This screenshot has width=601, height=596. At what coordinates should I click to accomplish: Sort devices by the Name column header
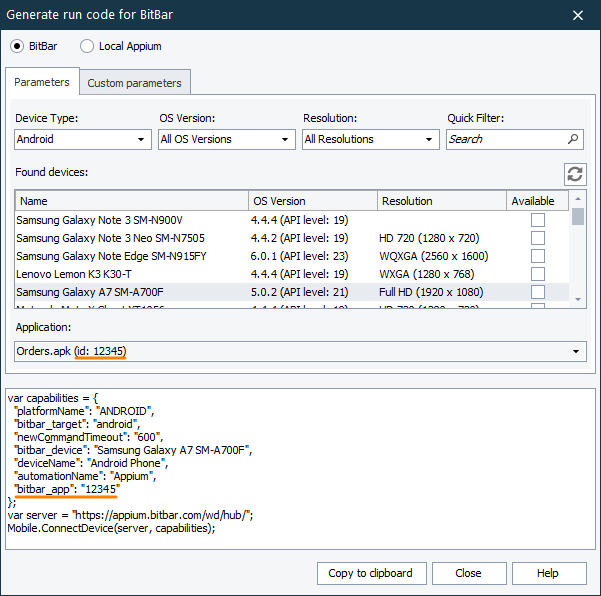(x=130, y=201)
